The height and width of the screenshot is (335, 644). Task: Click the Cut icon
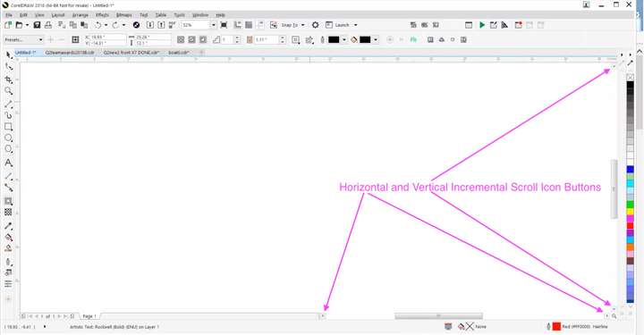[62, 25]
